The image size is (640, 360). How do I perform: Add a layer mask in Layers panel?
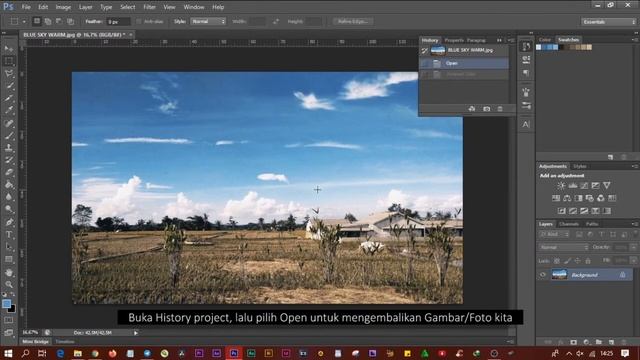click(573, 342)
